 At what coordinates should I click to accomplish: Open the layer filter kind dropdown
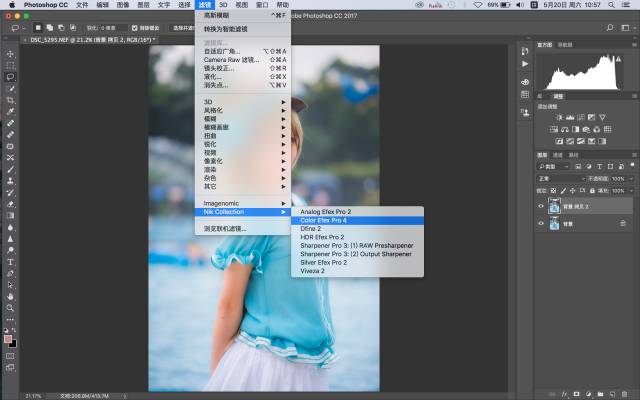(553, 167)
